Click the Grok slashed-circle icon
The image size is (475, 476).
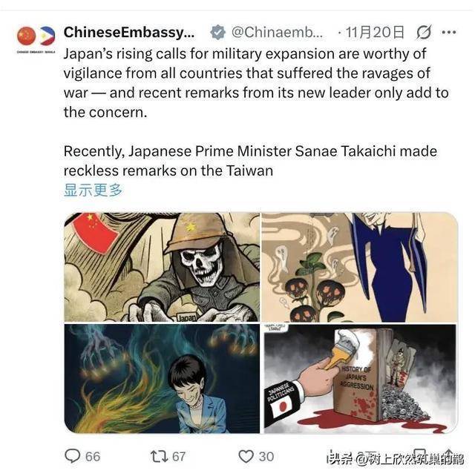point(424,32)
